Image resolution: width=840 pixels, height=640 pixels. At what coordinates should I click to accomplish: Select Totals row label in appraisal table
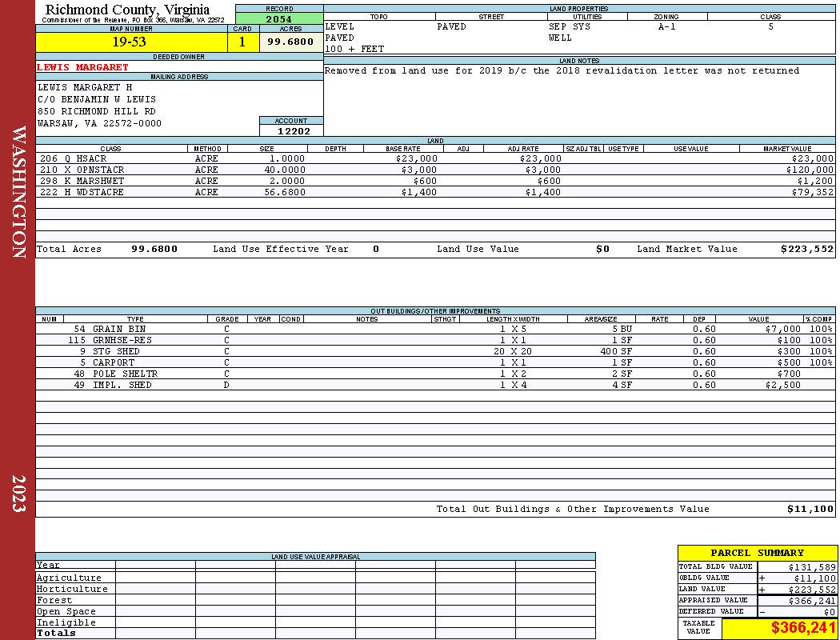[x=56, y=633]
